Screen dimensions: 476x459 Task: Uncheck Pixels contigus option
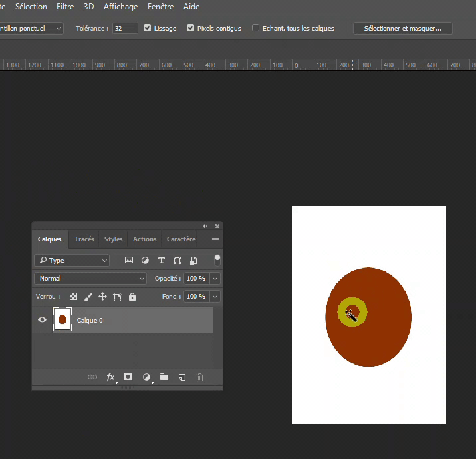(x=191, y=29)
